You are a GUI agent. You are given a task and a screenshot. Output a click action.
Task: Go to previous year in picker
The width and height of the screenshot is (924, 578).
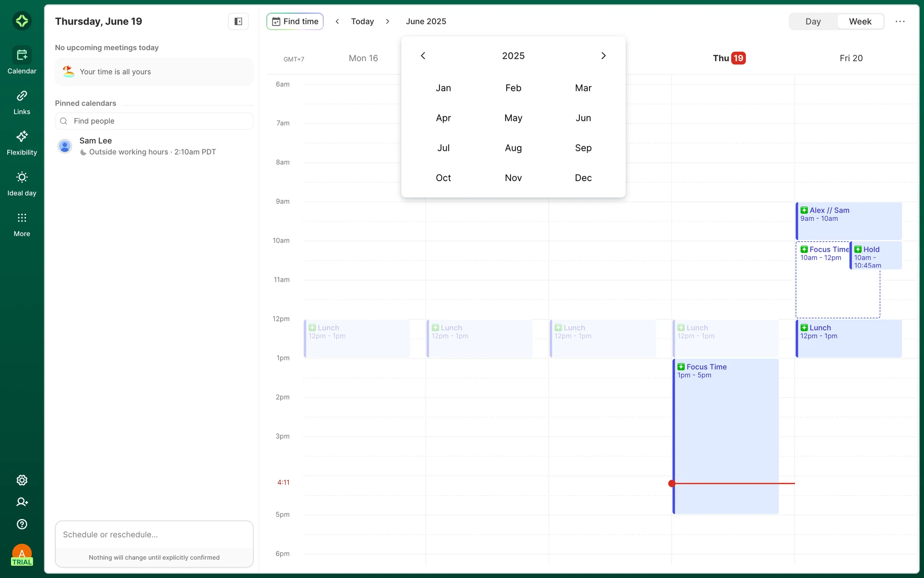(x=423, y=56)
